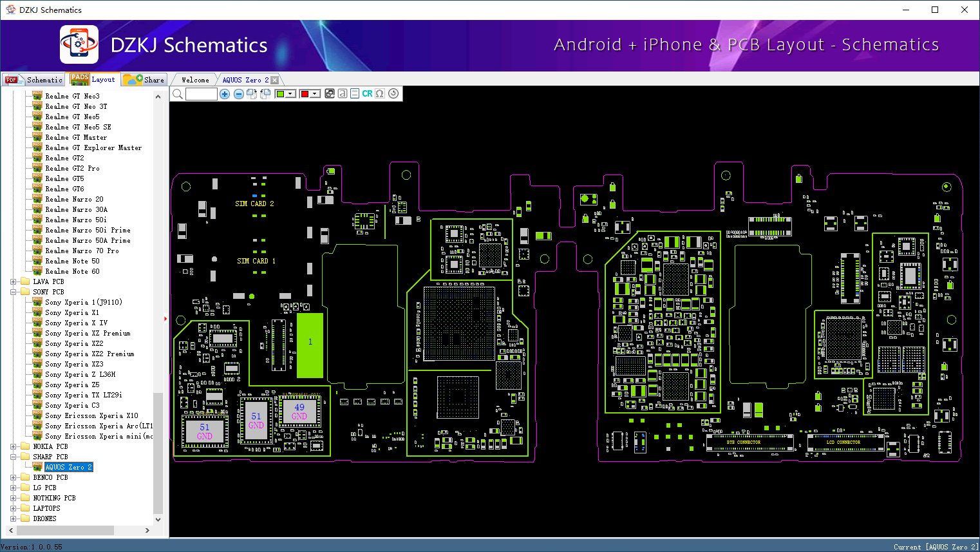Expand the LG PCB folder
Viewport: 980px width, 552px height.
tap(14, 488)
